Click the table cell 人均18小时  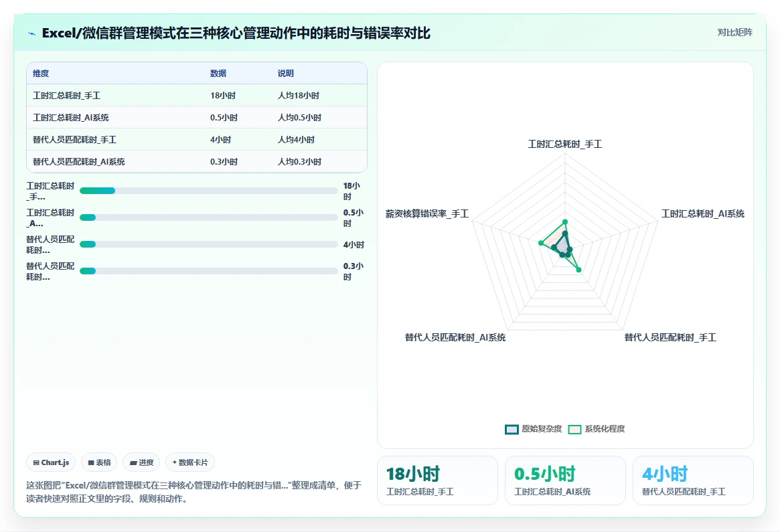coord(299,96)
